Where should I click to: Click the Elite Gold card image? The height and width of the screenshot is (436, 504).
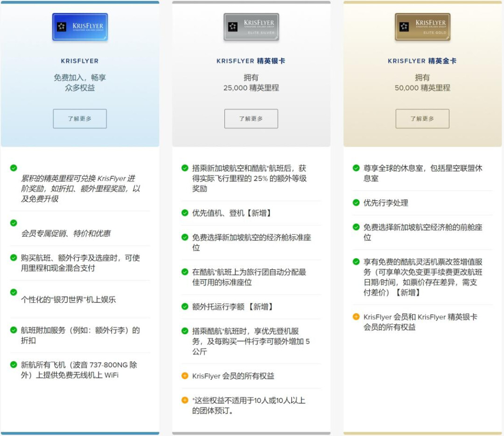[x=422, y=27]
